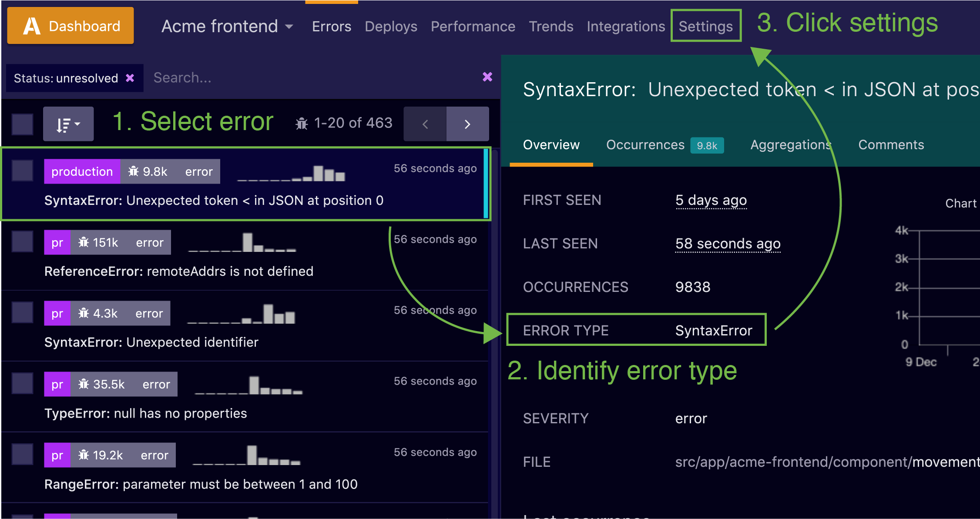Click the 'SyntaxError: Unexpected token' details heading
Image resolution: width=980 pixels, height=519 pixels.
pyautogui.click(x=751, y=90)
